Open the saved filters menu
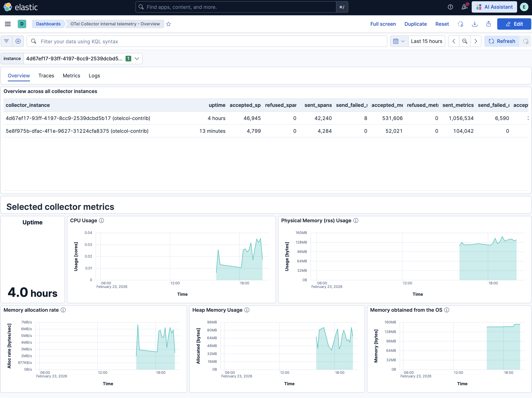Screen dimensions: 532x398 click(6, 41)
